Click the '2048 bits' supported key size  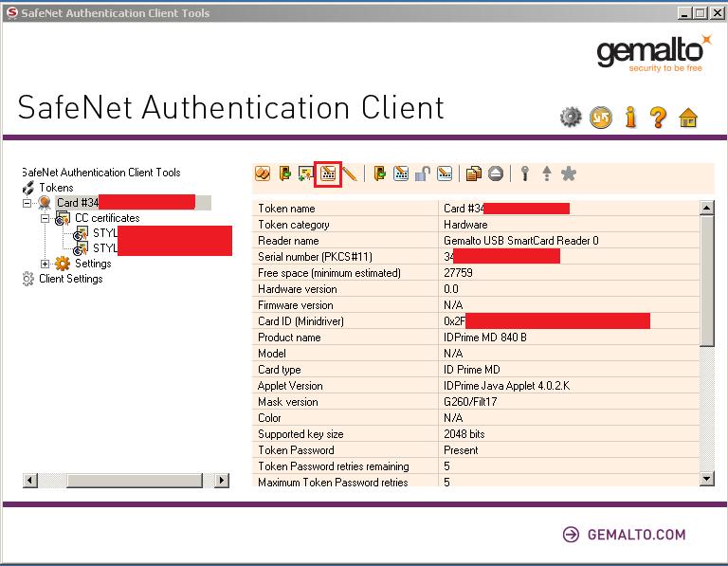pyautogui.click(x=464, y=433)
